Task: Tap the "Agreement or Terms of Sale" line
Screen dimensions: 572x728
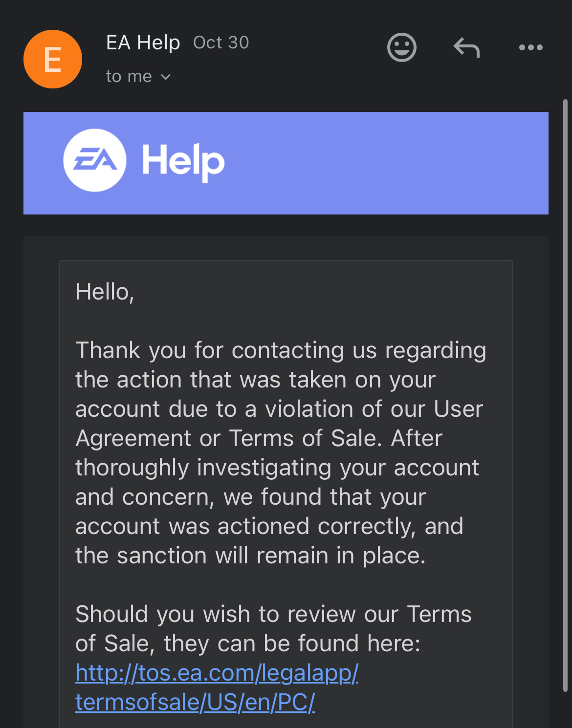Action: coord(259,438)
